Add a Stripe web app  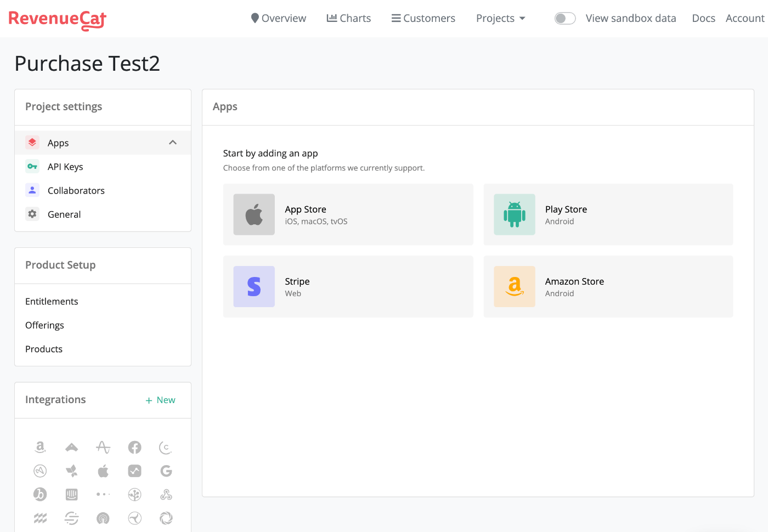348,286
